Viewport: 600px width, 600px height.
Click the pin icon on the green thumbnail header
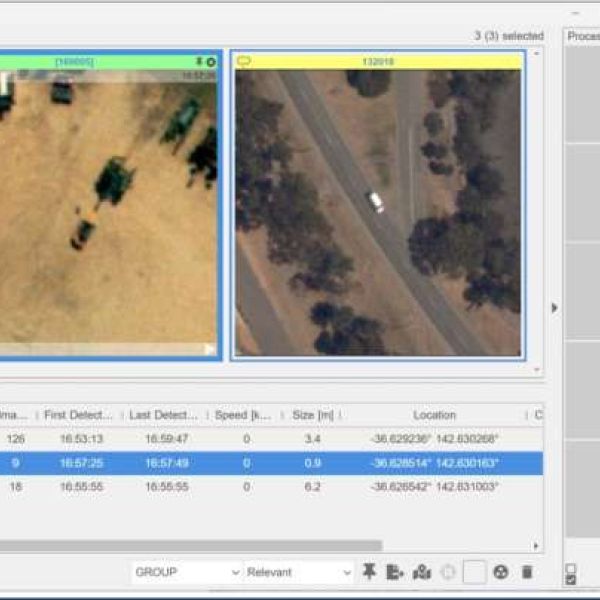(198, 62)
